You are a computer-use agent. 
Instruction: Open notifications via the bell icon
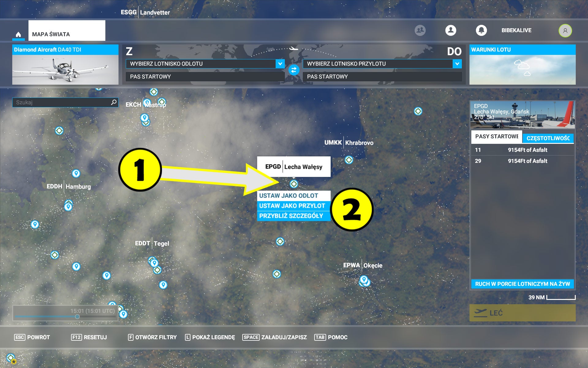(x=481, y=30)
